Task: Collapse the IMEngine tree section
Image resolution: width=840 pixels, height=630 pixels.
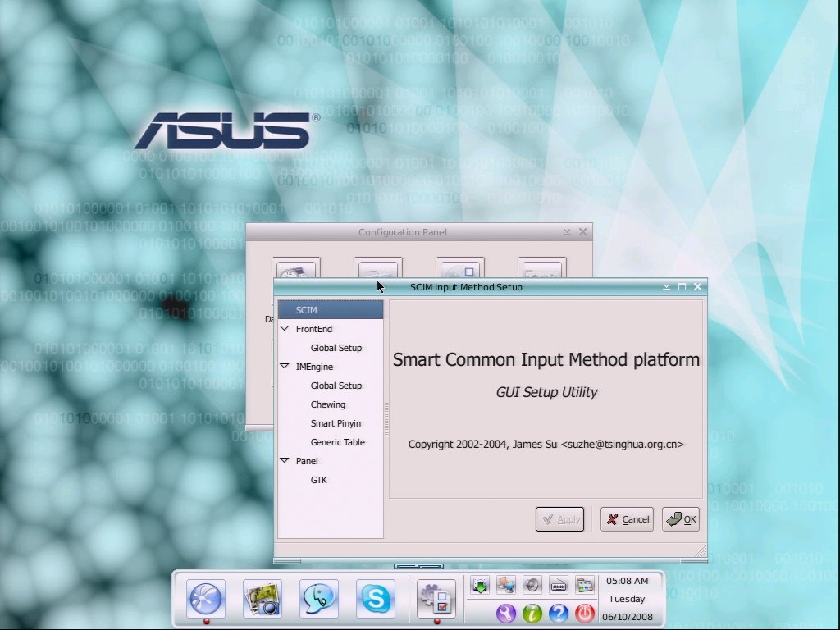Action: pos(285,367)
